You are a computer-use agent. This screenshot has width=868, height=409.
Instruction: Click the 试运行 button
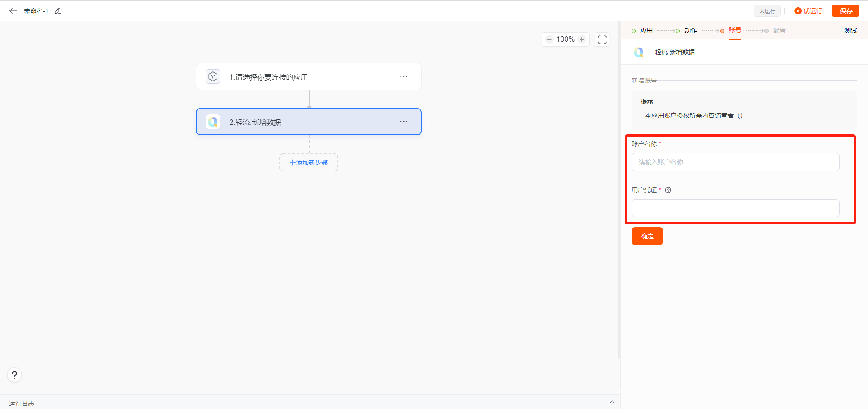point(808,11)
